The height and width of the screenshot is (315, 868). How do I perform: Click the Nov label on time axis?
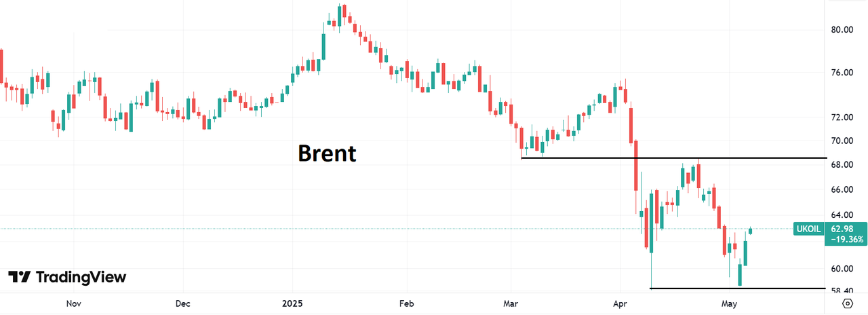75,303
